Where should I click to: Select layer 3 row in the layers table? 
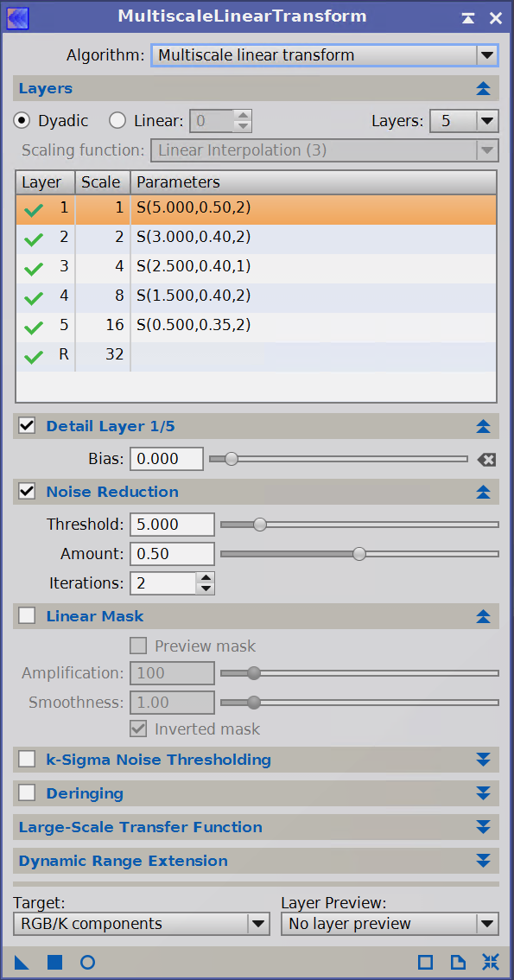pyautogui.click(x=256, y=267)
